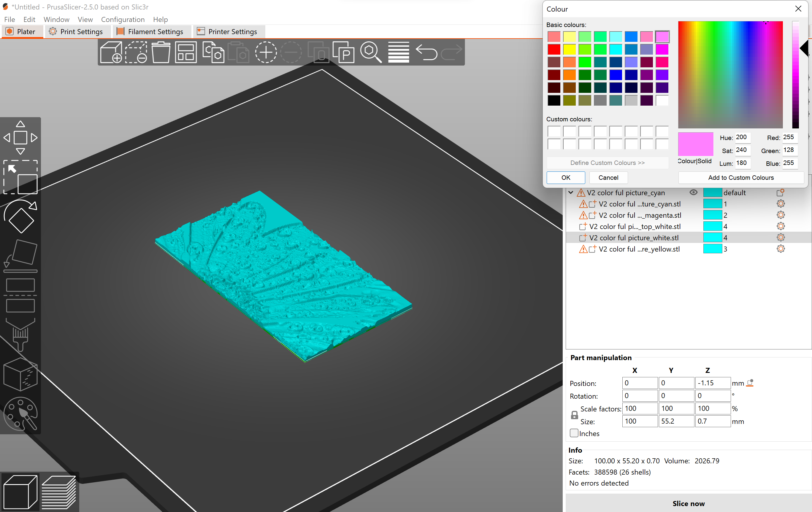Open the Arrange objects tool
Viewport: 812px width, 512px height.
click(x=185, y=52)
